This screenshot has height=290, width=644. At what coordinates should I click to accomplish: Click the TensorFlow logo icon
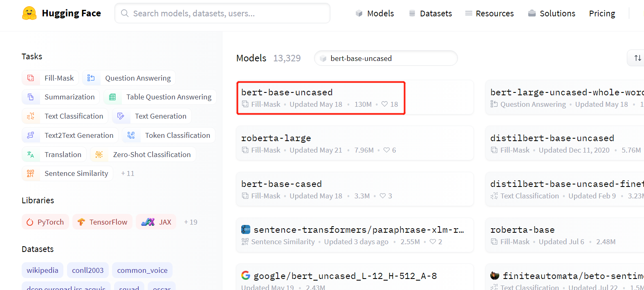tap(81, 222)
